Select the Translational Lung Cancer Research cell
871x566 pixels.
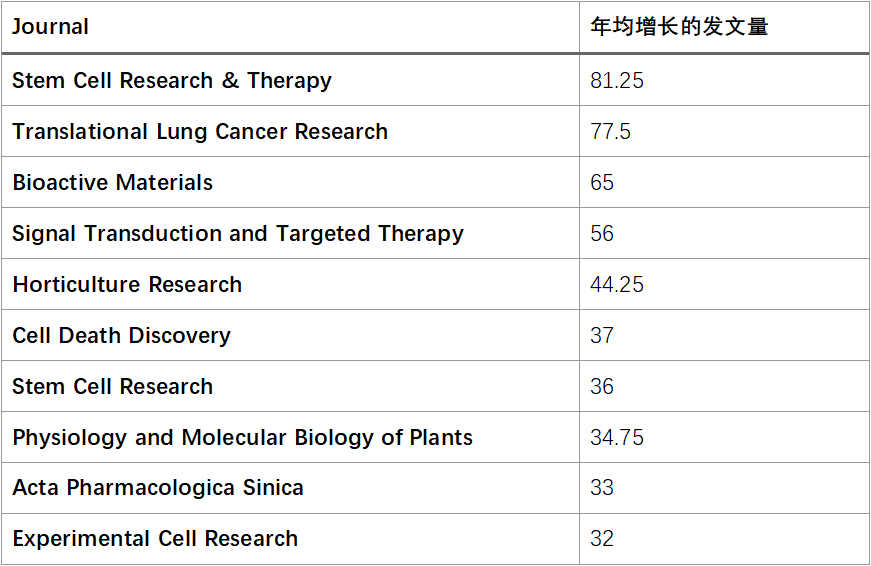pos(290,131)
